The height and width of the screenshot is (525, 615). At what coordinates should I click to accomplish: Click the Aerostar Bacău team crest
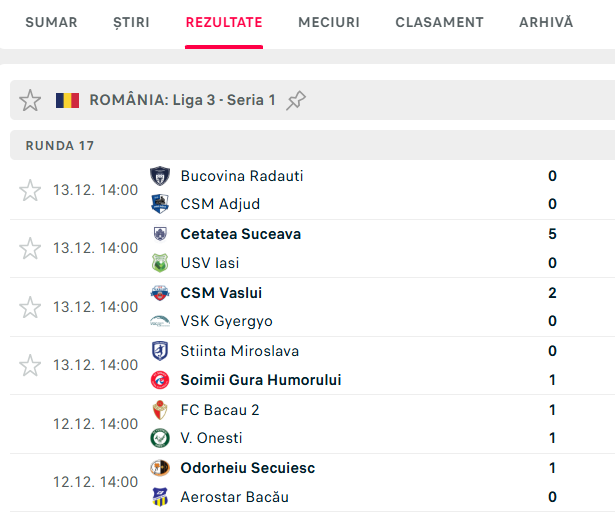(159, 497)
